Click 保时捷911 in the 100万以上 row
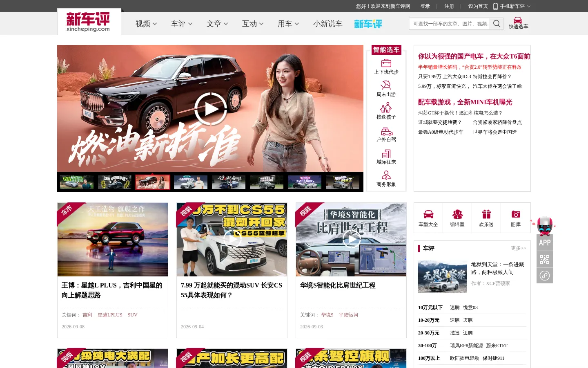This screenshot has height=368, width=588. (x=493, y=358)
